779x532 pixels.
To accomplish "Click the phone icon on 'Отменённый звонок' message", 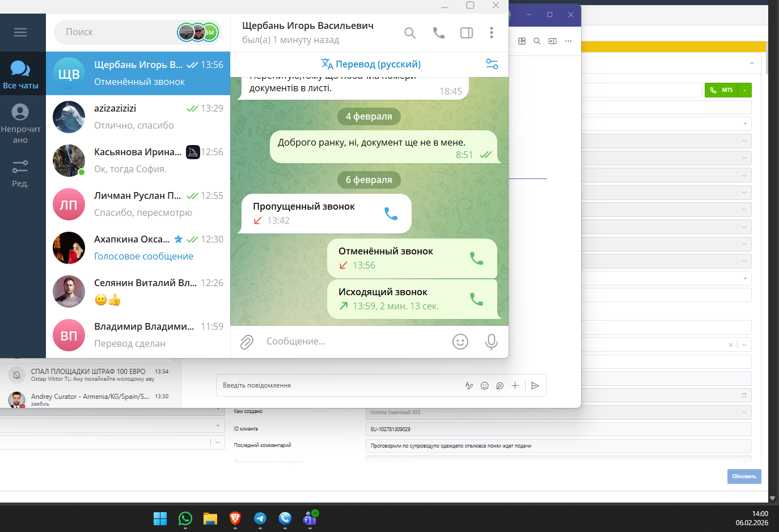I will click(x=477, y=258).
